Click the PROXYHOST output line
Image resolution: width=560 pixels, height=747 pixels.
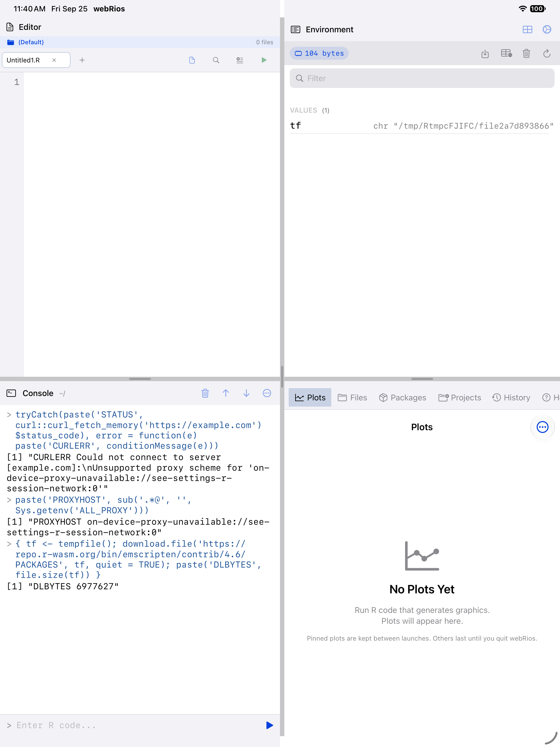point(138,527)
